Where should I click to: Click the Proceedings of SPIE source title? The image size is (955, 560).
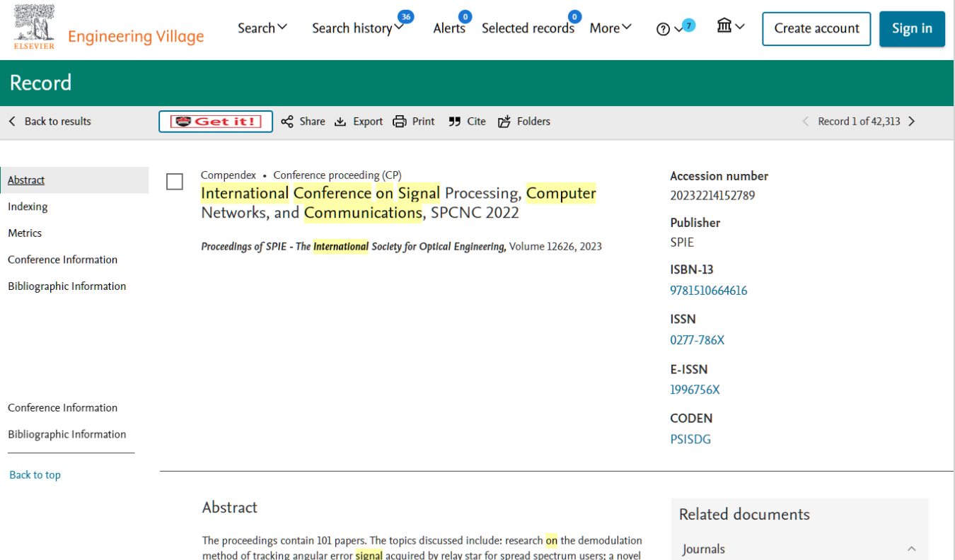[353, 247]
